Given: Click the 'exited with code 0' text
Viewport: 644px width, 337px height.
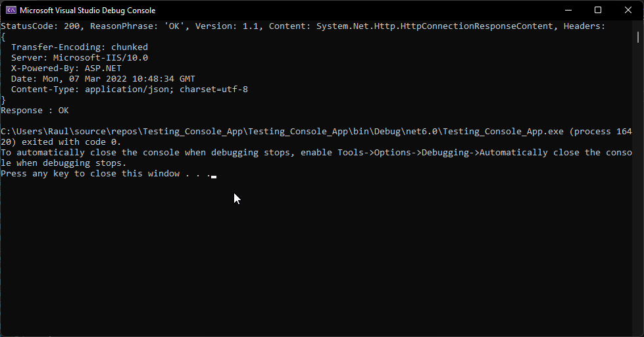Looking at the screenshot, I should [72, 142].
